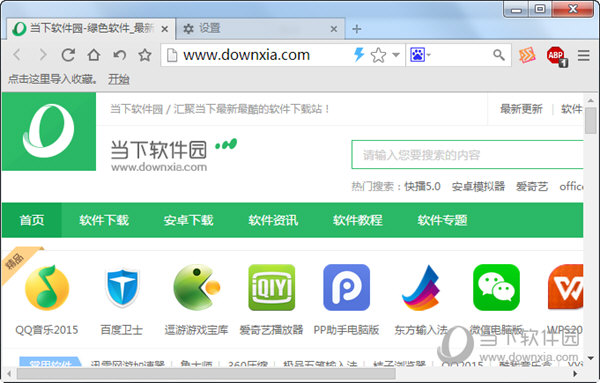This screenshot has width=600, height=383.
Task: Open favorites star in toolbar
Action: tap(145, 55)
